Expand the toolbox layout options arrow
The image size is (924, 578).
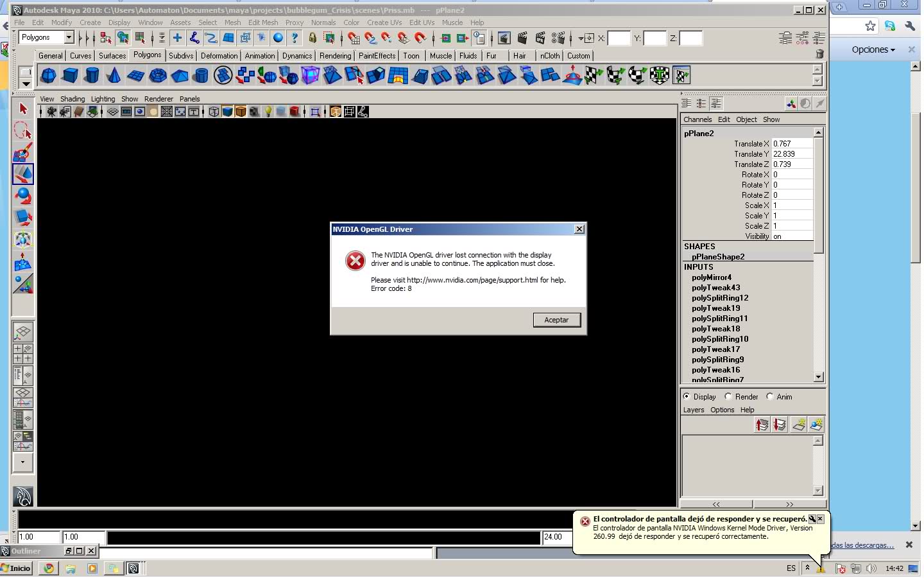[23, 462]
